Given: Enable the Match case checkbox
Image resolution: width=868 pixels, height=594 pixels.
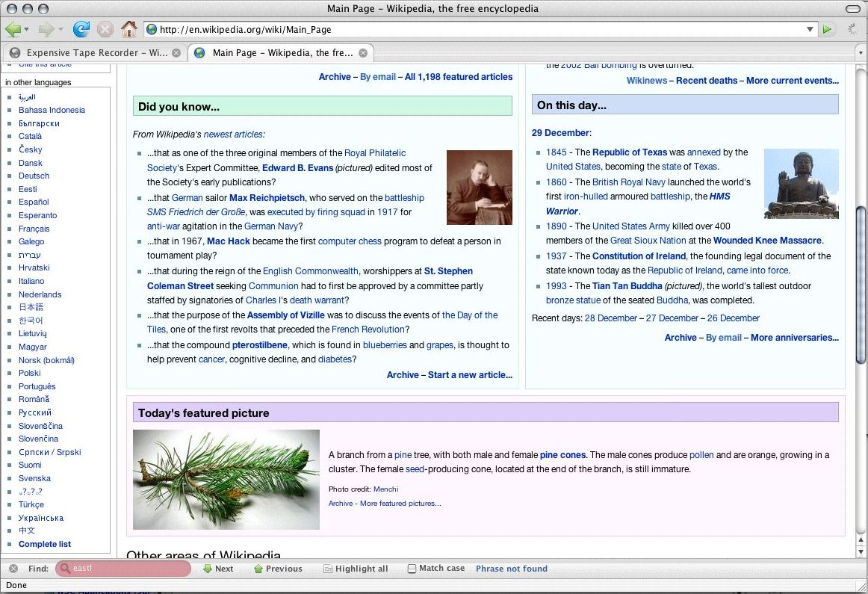Looking at the screenshot, I should [412, 569].
